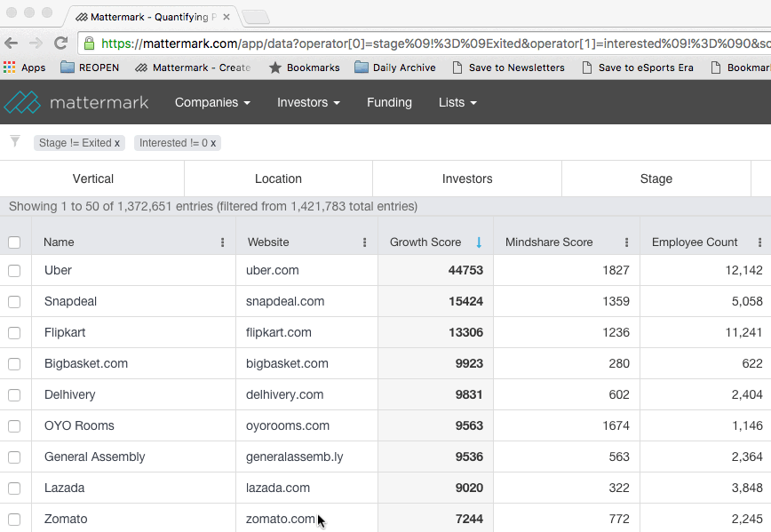This screenshot has height=532, width=771.
Task: Check the Snapdeal row checkbox
Action: (x=14, y=301)
